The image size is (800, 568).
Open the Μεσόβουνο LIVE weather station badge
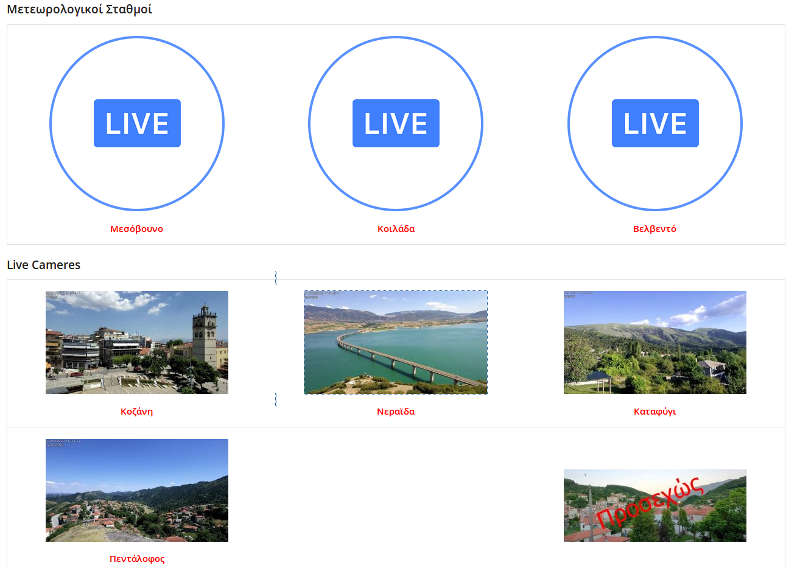tap(137, 123)
